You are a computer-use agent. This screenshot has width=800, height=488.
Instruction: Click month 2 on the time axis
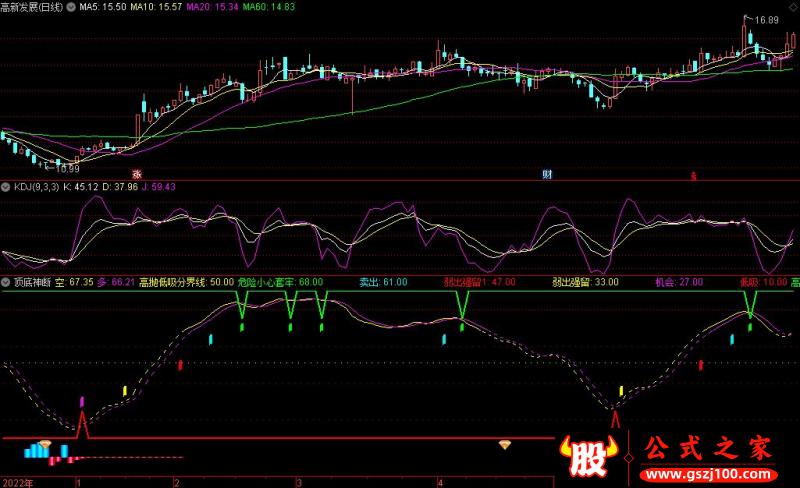coord(177,482)
